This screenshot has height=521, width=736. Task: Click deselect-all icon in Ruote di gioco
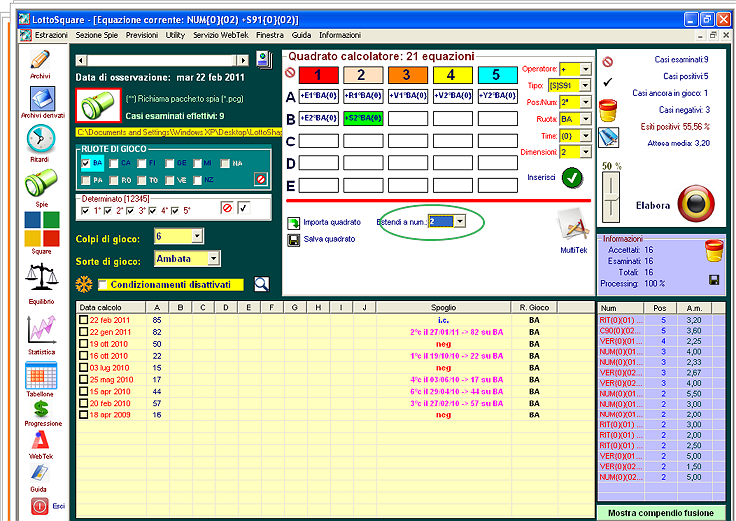(261, 179)
